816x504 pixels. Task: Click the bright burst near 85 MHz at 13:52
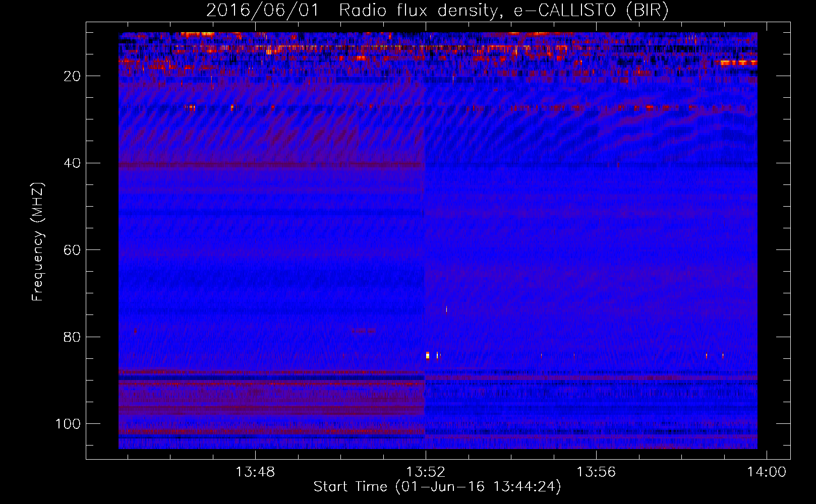click(428, 355)
